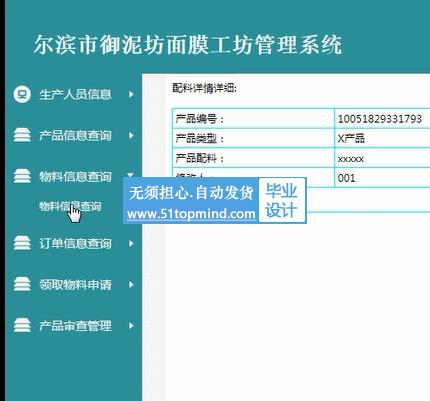
Task: Click the 毕业设计 banner box
Action: point(281,200)
